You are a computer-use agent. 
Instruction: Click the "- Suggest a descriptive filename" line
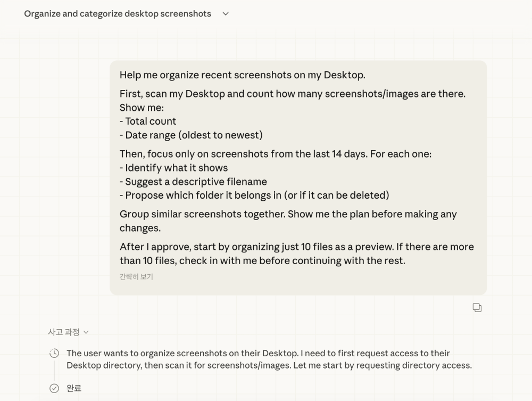(x=193, y=182)
